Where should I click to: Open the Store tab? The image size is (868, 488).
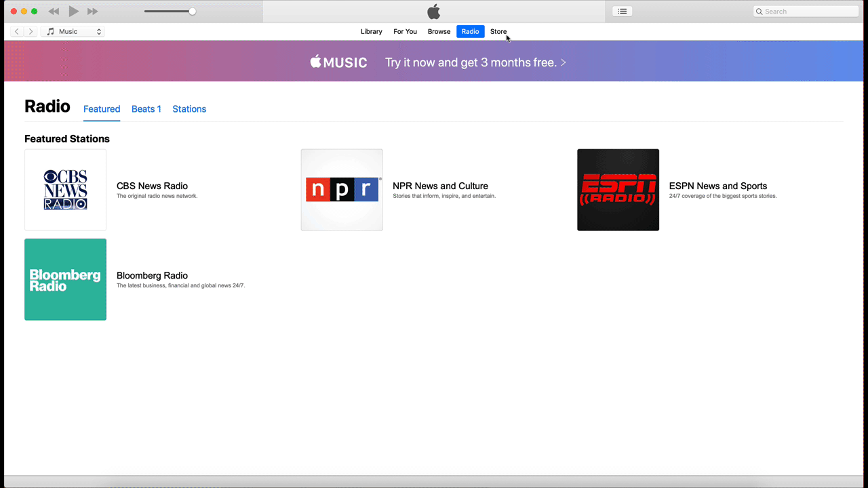(x=498, y=31)
